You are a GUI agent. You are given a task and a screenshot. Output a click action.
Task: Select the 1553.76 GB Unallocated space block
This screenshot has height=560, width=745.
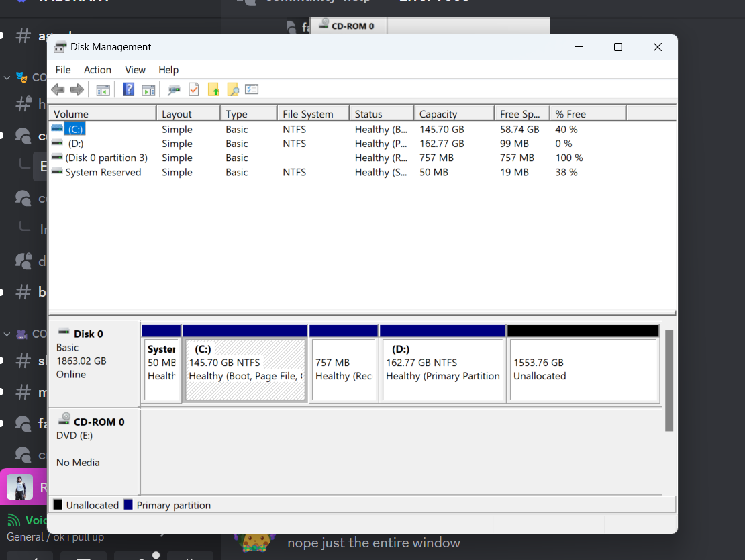(x=583, y=369)
